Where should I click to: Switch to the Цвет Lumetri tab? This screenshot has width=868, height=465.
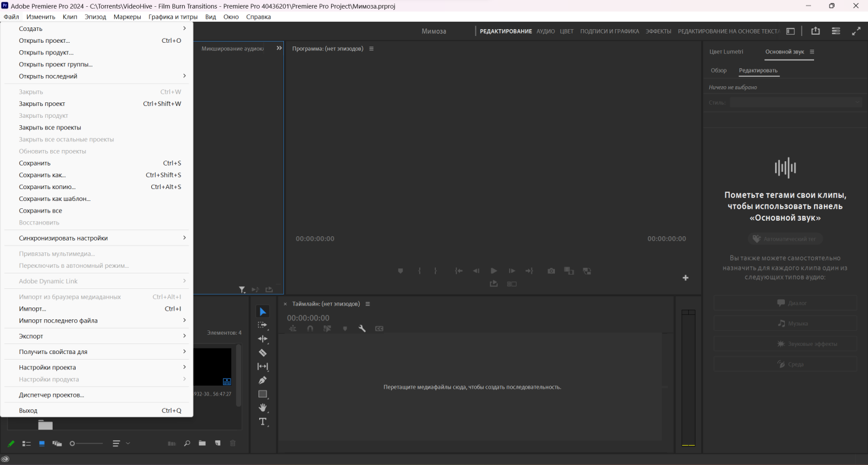(x=726, y=52)
